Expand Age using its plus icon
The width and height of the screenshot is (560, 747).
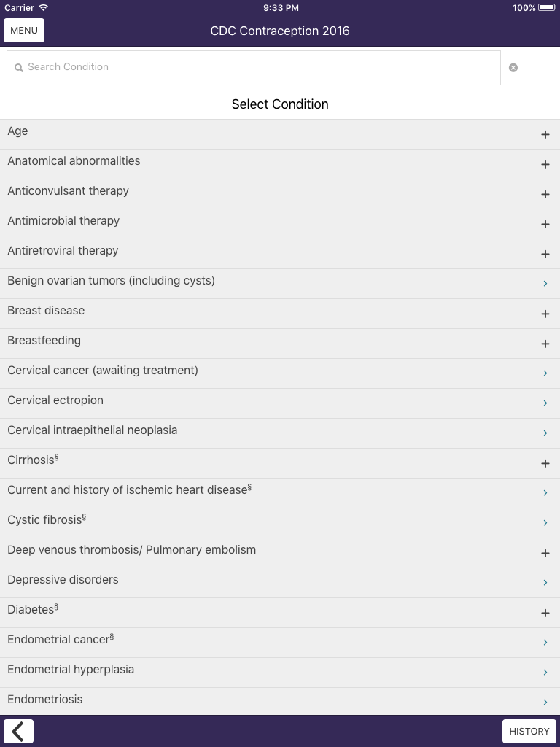[545, 134]
